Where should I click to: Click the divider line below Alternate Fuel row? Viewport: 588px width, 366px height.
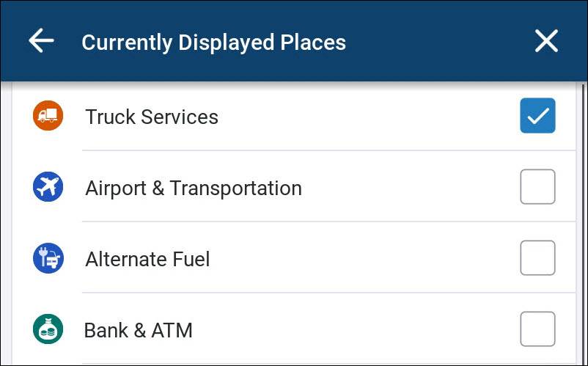click(328, 293)
